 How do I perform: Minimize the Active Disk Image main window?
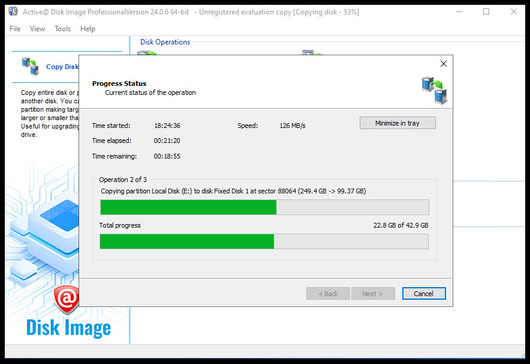pyautogui.click(x=459, y=11)
